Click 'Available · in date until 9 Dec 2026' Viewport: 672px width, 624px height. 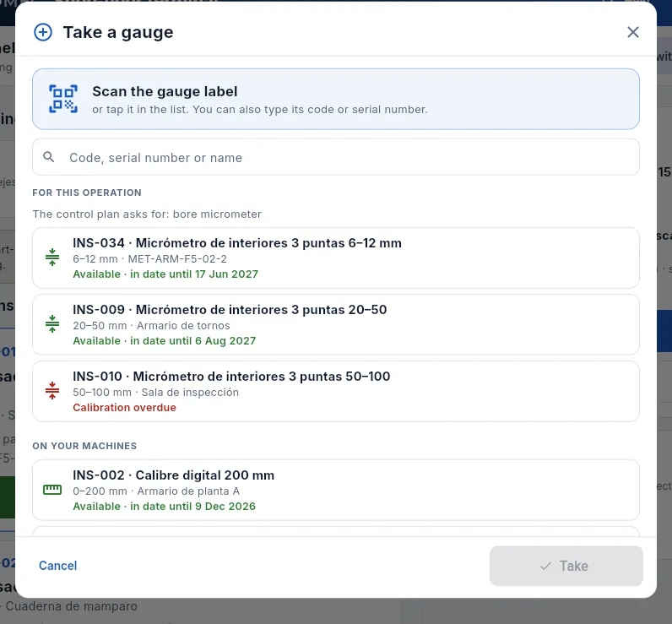[x=164, y=507]
